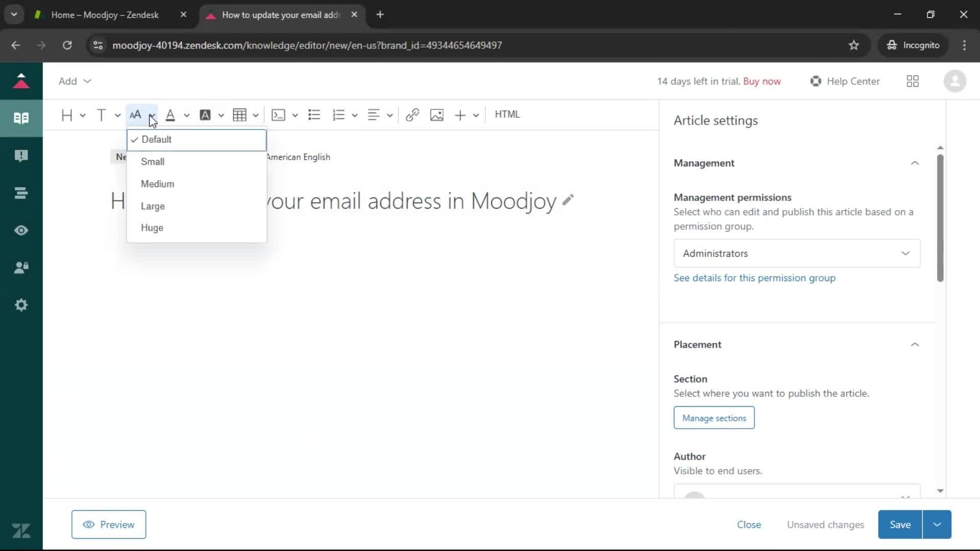This screenshot has height=551, width=980.
Task: Click the plus insert icon
Action: tap(460, 115)
